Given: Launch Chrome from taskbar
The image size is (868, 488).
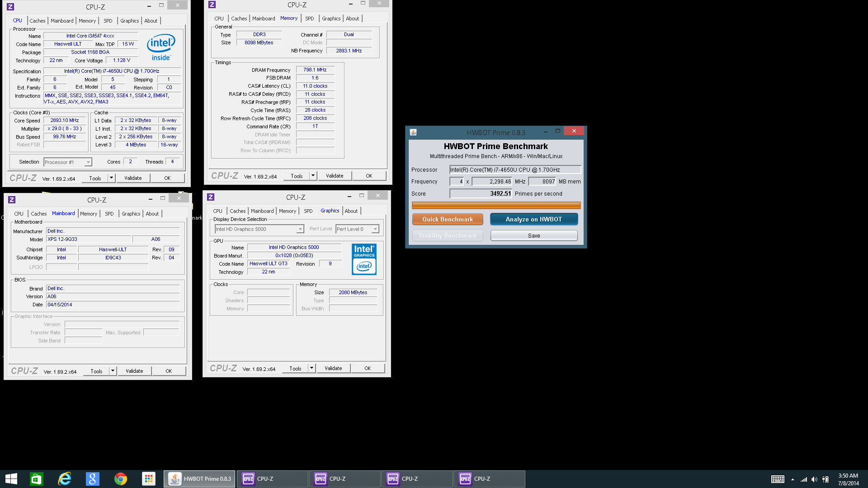Looking at the screenshot, I should pos(121,479).
